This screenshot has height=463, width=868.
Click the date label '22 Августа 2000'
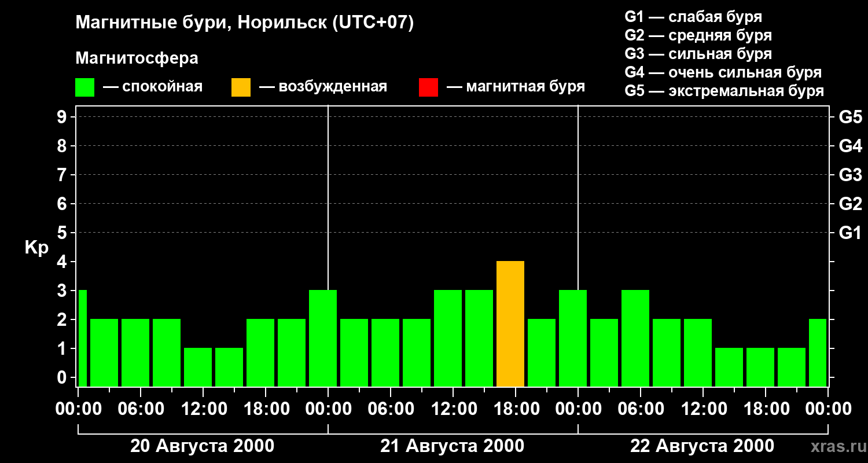click(702, 446)
